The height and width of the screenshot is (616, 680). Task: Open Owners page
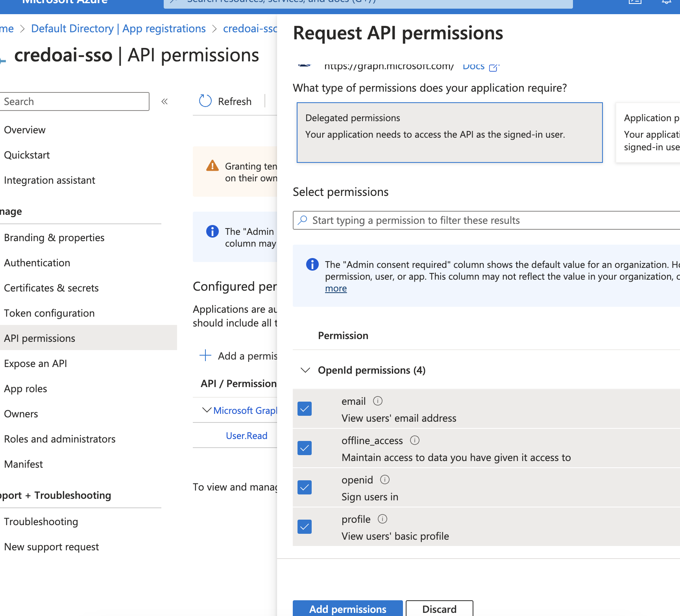coord(21,414)
